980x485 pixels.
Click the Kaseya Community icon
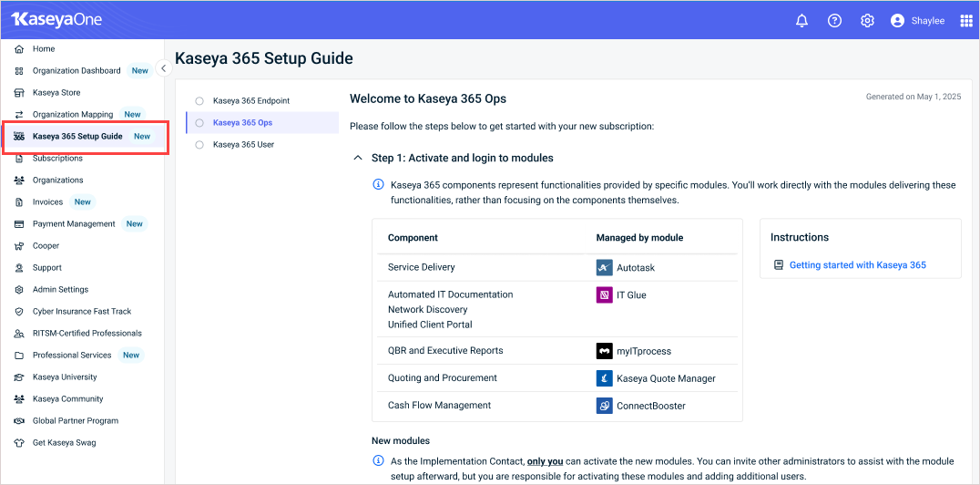point(19,399)
